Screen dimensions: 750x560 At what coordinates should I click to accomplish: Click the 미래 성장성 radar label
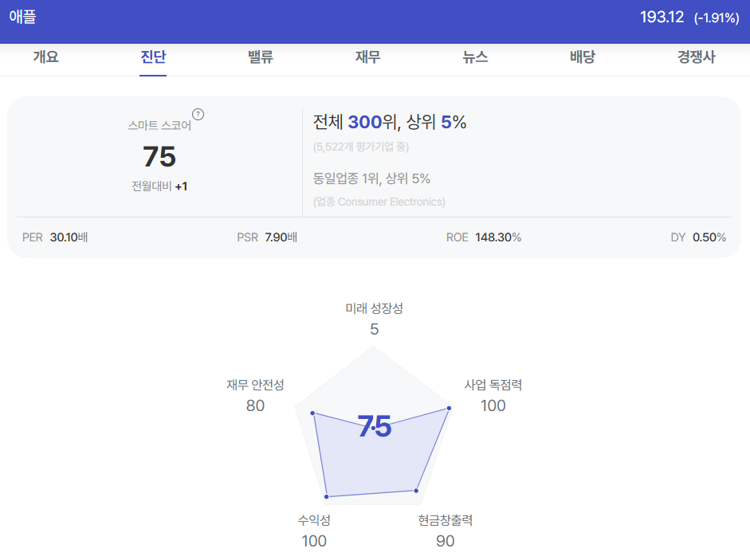(x=374, y=308)
